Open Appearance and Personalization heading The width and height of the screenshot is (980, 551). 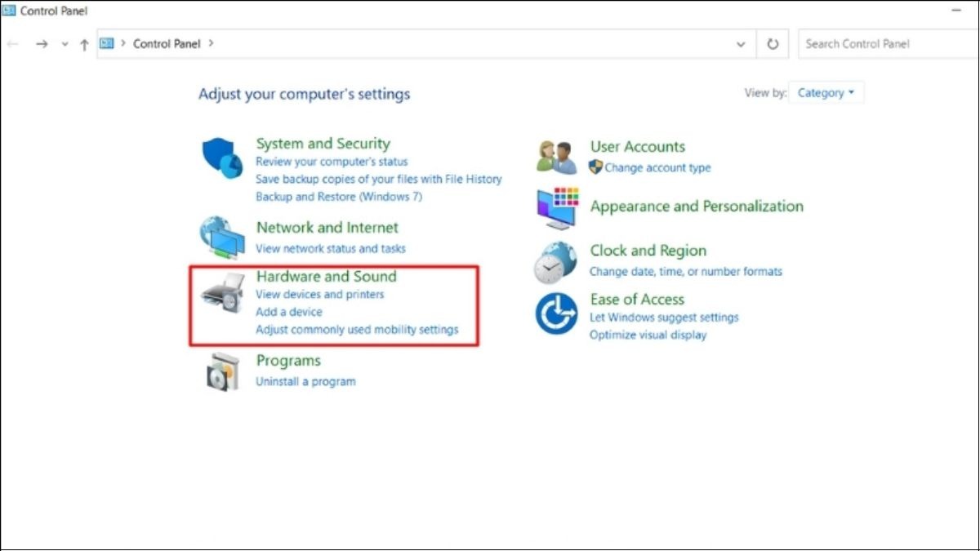click(x=697, y=207)
